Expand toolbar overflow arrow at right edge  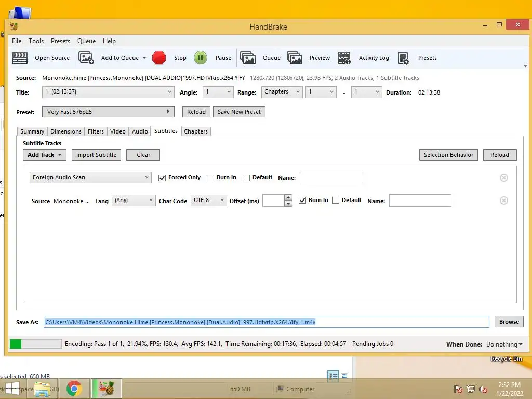click(x=525, y=65)
